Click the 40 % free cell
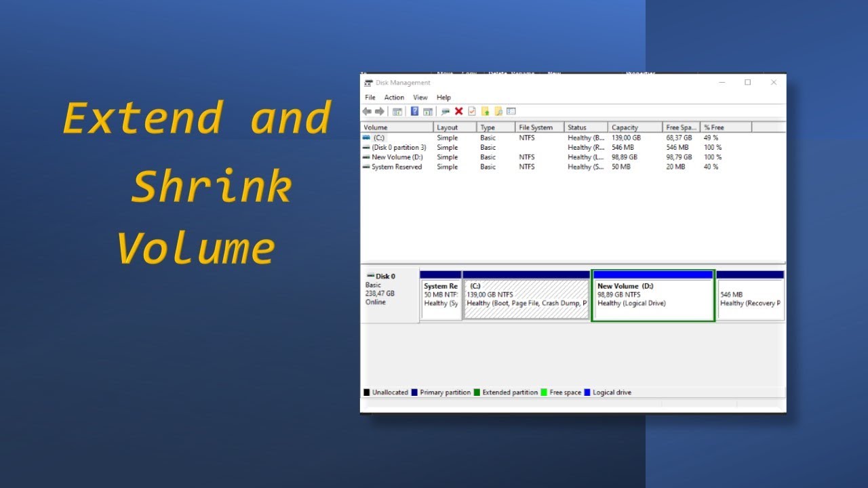The image size is (868, 488). coord(711,167)
